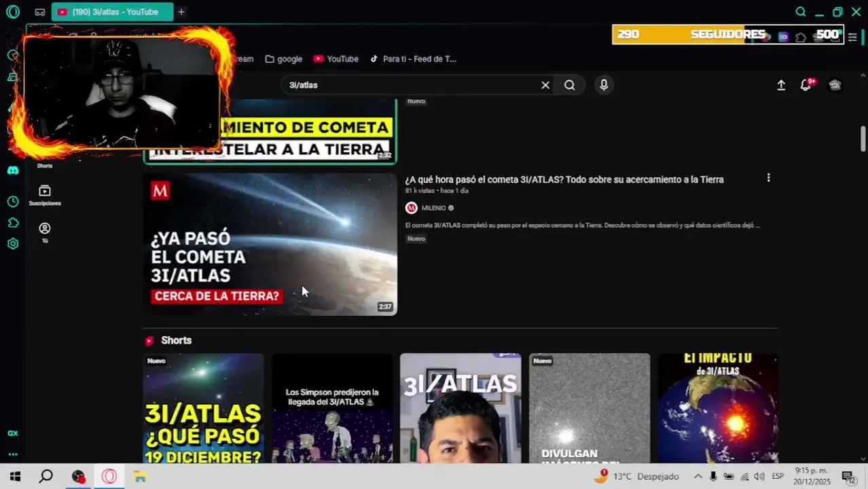Screen dimensions: 868x489
Task: Open File Explorer from the taskbar
Action: click(140, 477)
